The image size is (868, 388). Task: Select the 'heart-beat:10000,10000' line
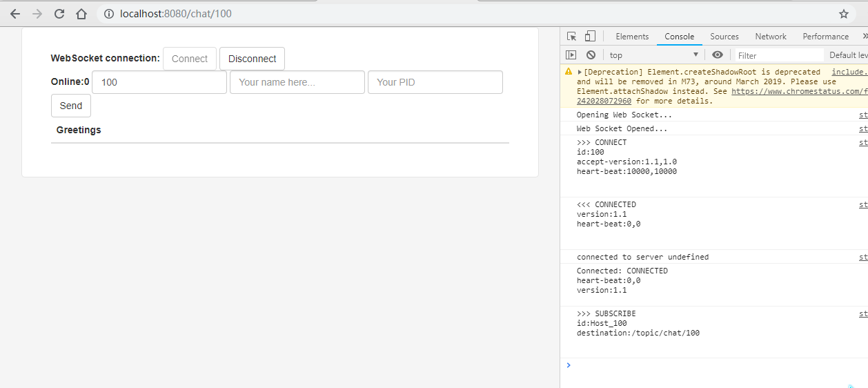click(627, 171)
